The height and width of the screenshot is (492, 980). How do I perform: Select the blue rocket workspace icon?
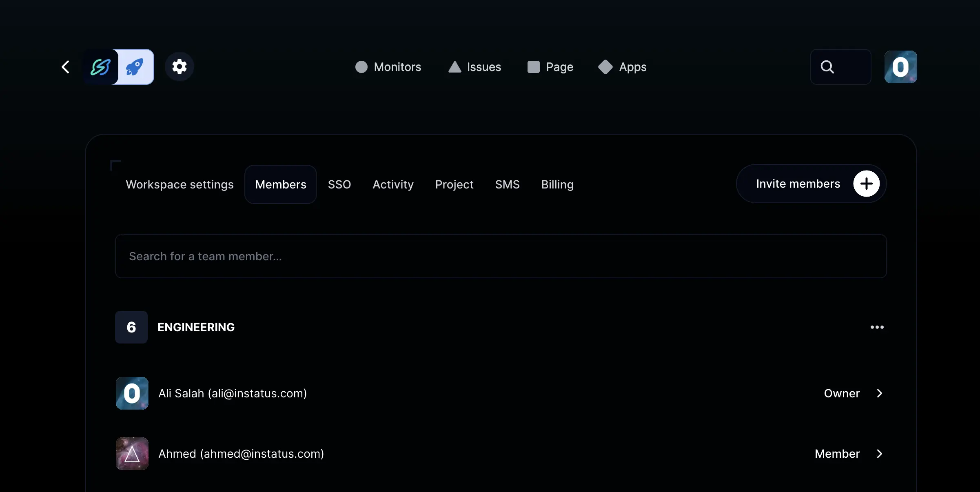135,67
